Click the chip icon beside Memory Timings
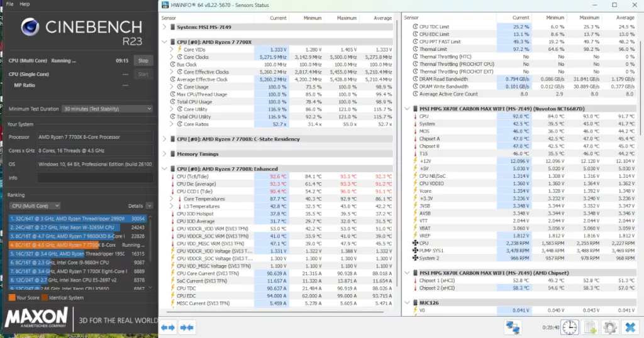The width and height of the screenshot is (644, 338). 172,154
